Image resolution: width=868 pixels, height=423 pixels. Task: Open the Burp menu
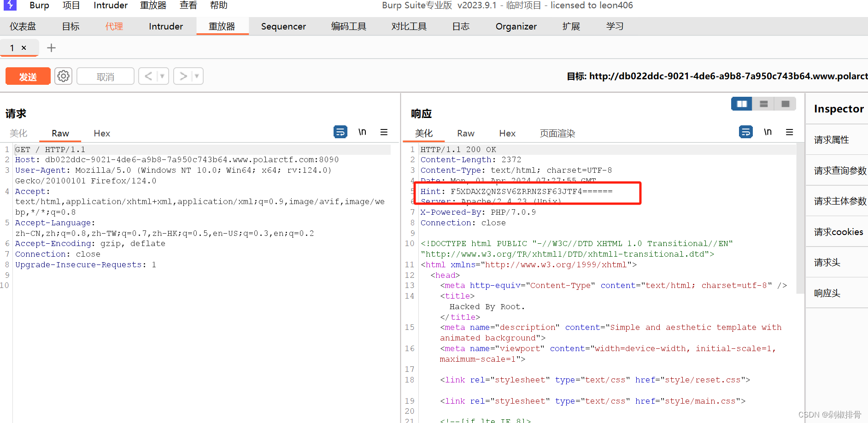(39, 6)
